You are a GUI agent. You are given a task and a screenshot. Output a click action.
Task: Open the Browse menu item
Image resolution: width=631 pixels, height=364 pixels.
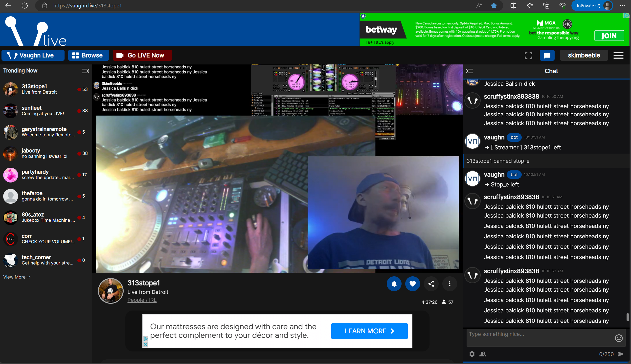(88, 55)
